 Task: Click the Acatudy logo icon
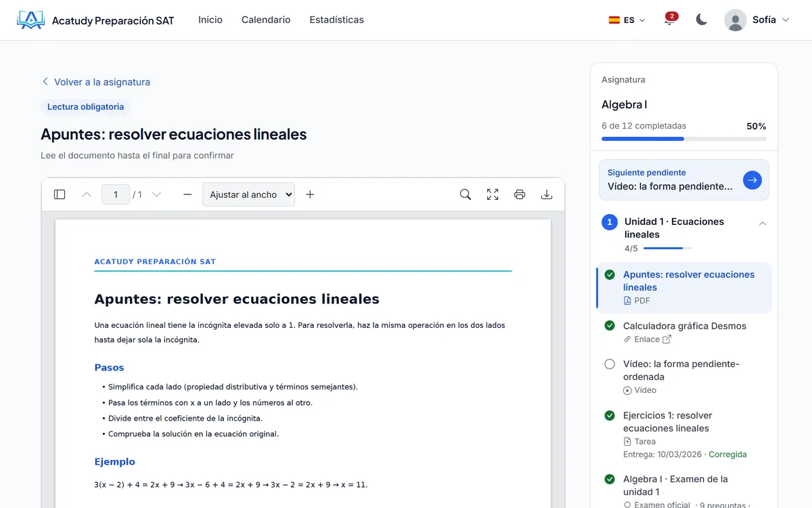click(30, 20)
